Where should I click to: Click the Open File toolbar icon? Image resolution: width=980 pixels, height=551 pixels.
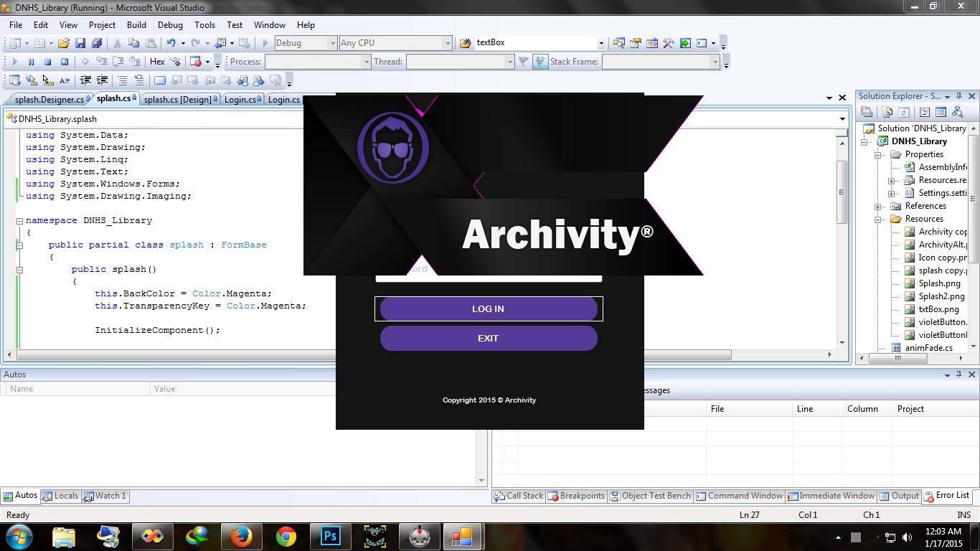pos(64,43)
